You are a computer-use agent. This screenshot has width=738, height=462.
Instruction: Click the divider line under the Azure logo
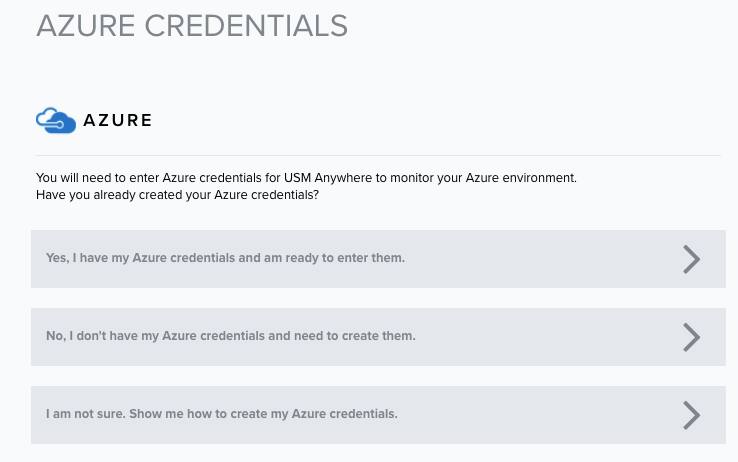[378, 155]
